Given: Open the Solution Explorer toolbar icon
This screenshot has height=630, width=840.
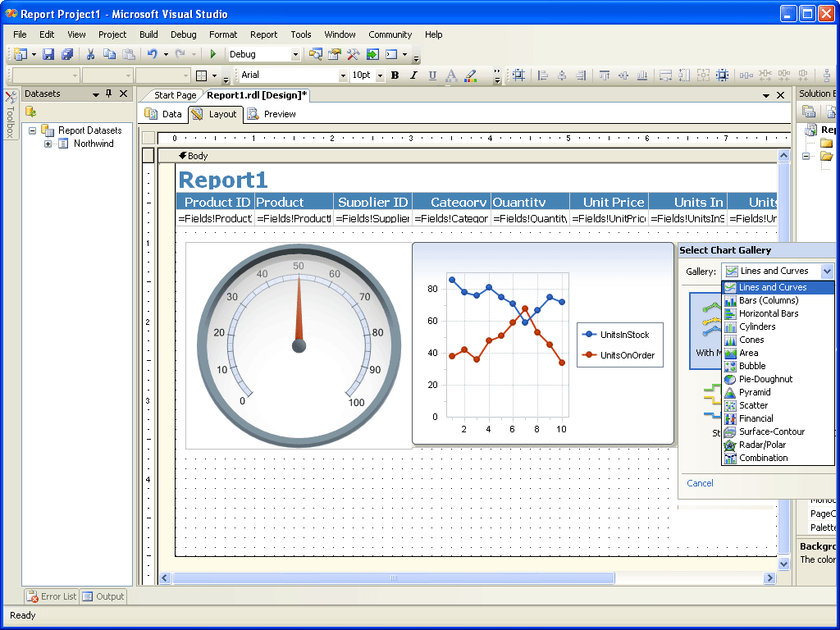Looking at the screenshot, I should [316, 54].
